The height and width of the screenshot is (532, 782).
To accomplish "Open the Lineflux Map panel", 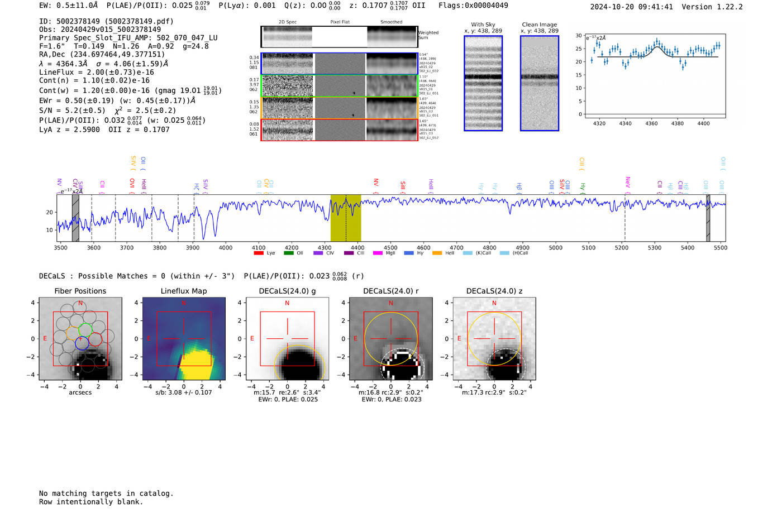I will (184, 338).
